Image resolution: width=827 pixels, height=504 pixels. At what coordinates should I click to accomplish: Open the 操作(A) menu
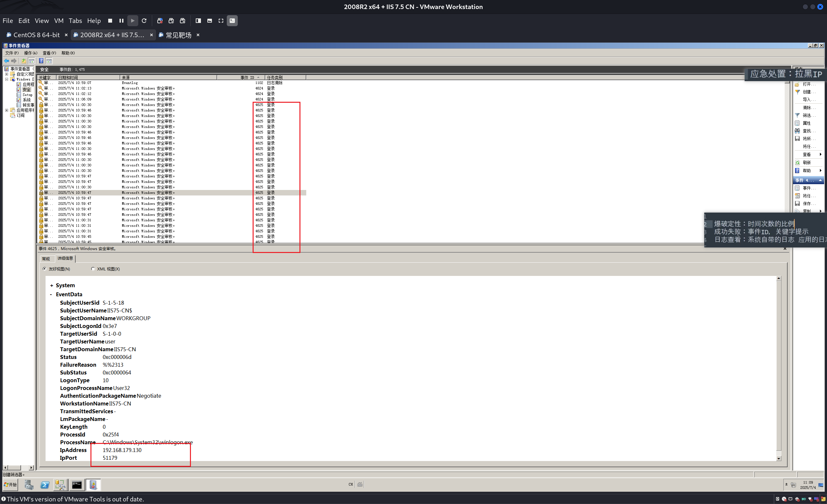point(31,53)
